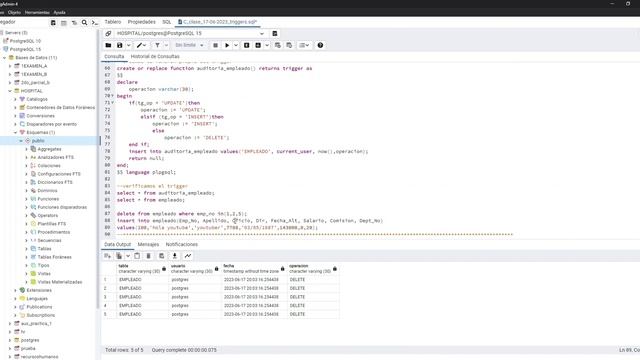
Task: Select the Vistas Materializadas tree item
Action: tap(60, 282)
